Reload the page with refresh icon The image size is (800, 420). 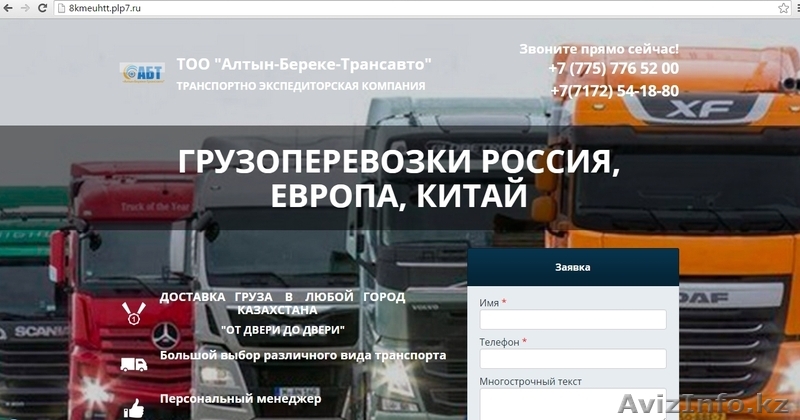click(43, 8)
